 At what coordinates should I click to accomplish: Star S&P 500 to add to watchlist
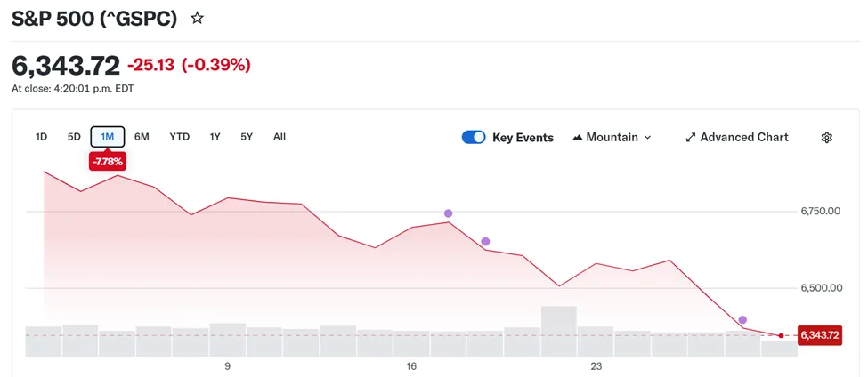198,18
